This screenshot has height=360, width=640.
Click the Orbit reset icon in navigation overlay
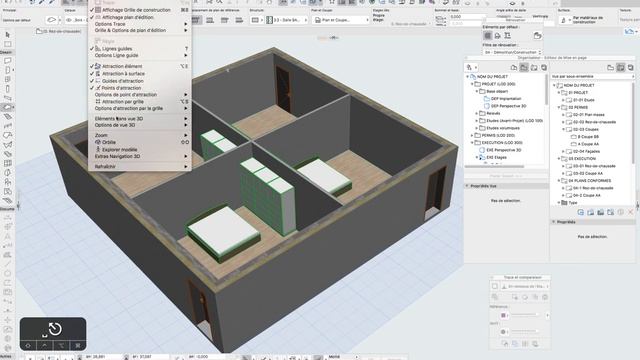pos(54,329)
